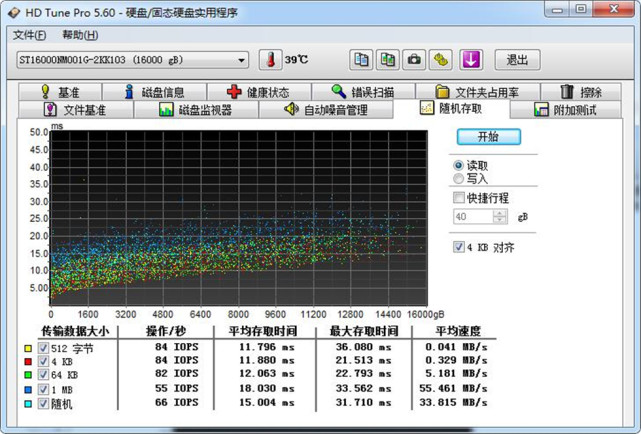
Task: Open the disk drive selection dropdown
Action: point(242,60)
